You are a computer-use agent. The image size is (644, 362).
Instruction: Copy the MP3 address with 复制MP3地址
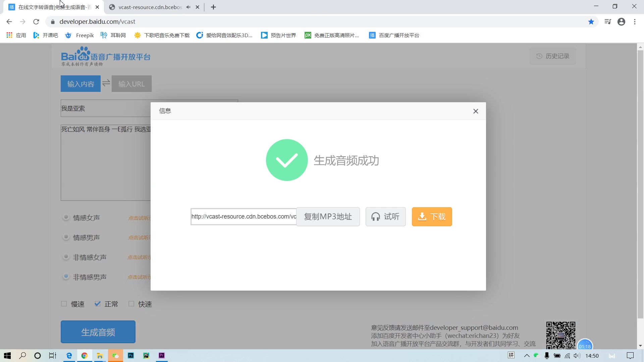pyautogui.click(x=328, y=217)
